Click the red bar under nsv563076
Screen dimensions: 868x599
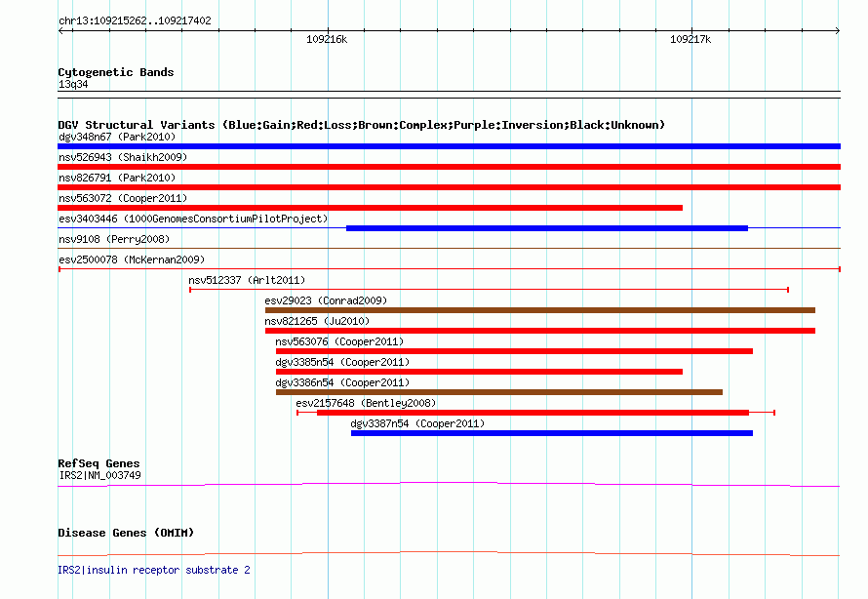tap(514, 351)
